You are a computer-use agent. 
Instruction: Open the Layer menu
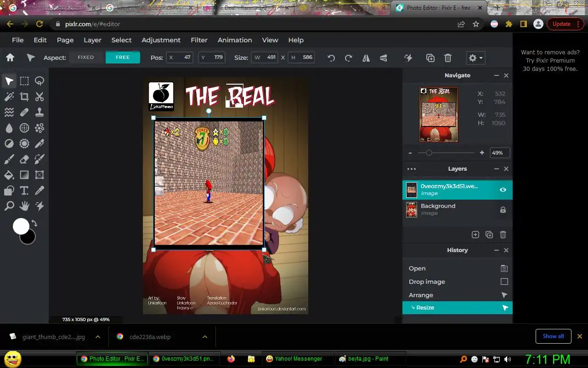click(x=92, y=40)
